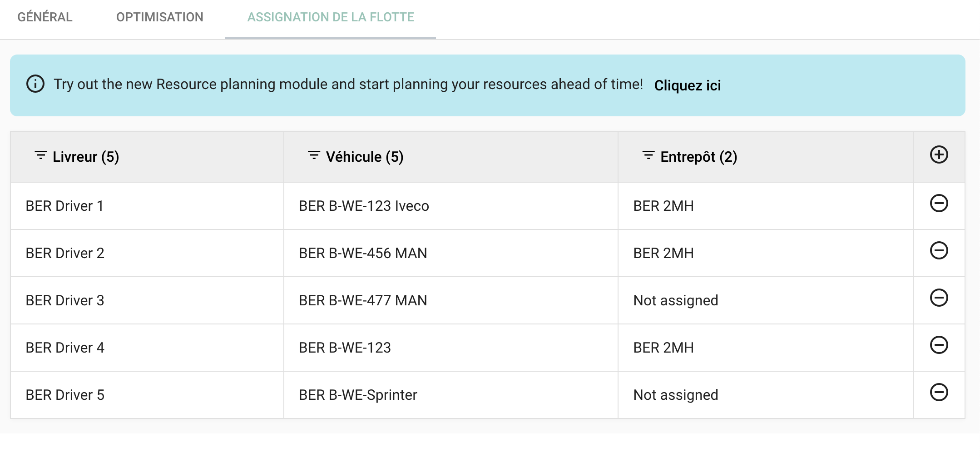Remove the BER Driver 5 assignment
The width and height of the screenshot is (980, 458).
point(939,392)
